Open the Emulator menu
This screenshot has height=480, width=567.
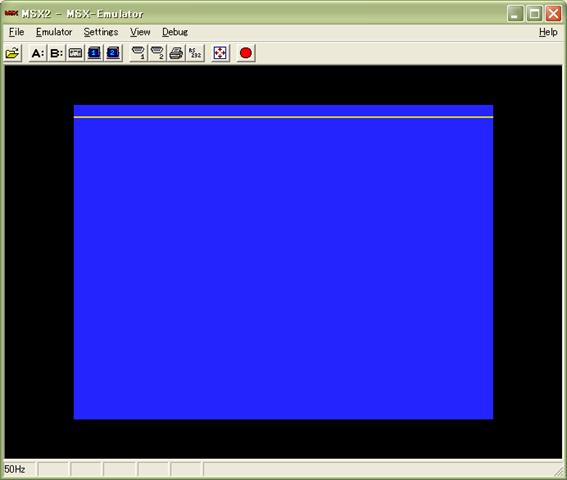tap(54, 32)
